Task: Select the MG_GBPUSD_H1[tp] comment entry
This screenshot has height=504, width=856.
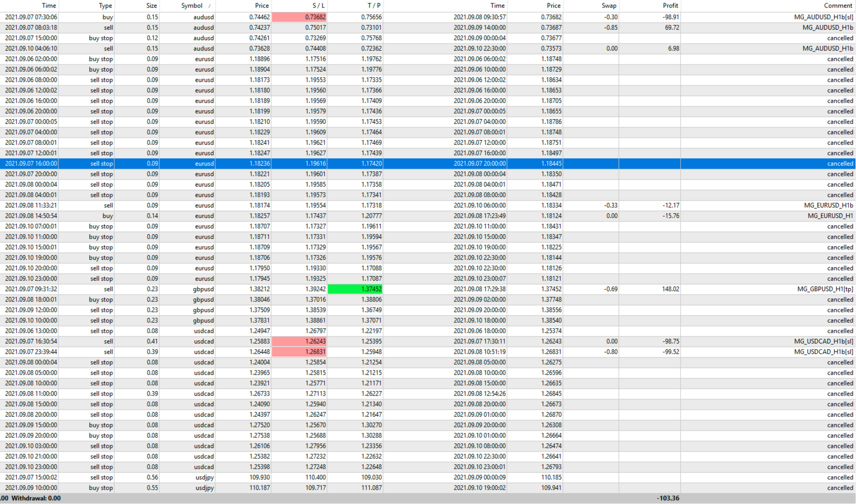Action: pos(825,289)
